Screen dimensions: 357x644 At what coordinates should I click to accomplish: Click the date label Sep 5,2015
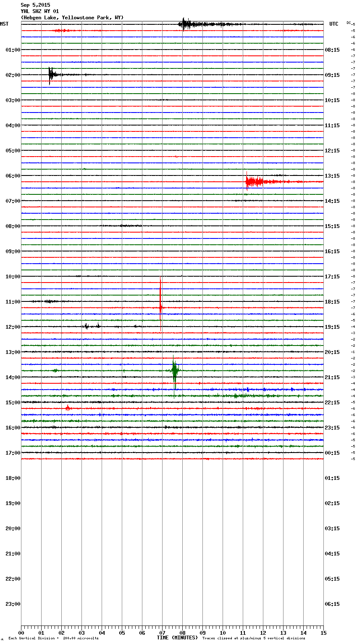[35, 5]
